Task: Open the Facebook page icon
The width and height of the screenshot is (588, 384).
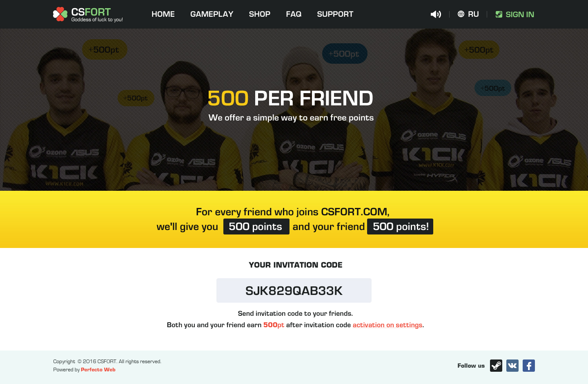Action: [x=529, y=366]
